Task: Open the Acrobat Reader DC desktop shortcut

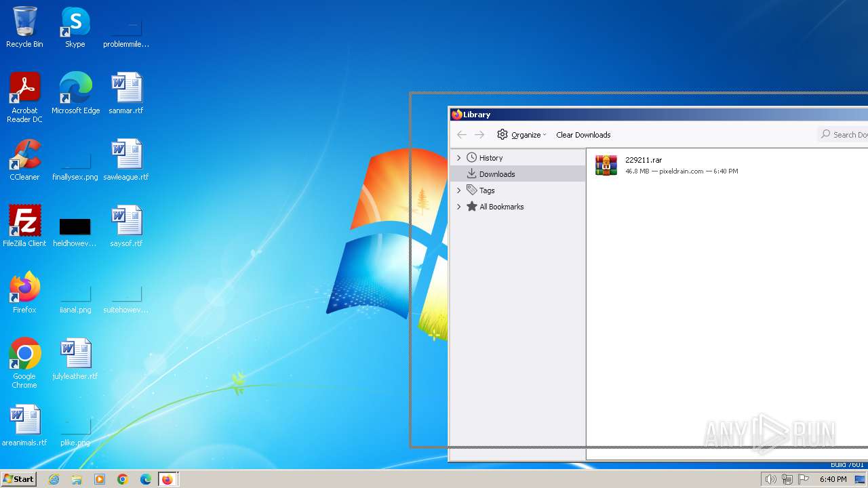Action: pyautogui.click(x=24, y=98)
